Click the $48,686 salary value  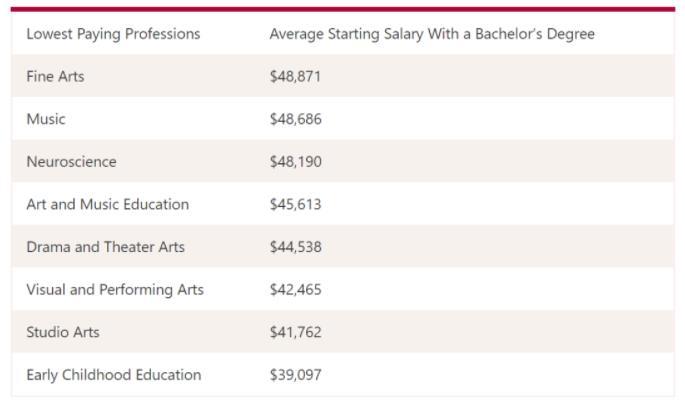tap(296, 119)
